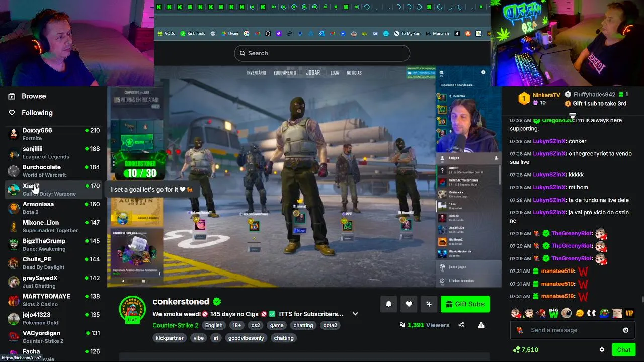The height and width of the screenshot is (362, 644).
Task: Open greySayedX channel in sidebar
Action: [53, 282]
